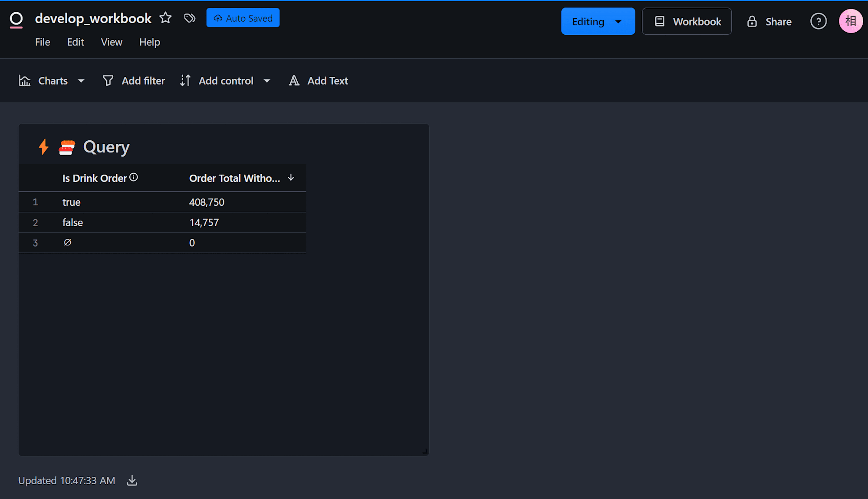Open the File menu
The height and width of the screenshot is (499, 868).
coord(43,42)
